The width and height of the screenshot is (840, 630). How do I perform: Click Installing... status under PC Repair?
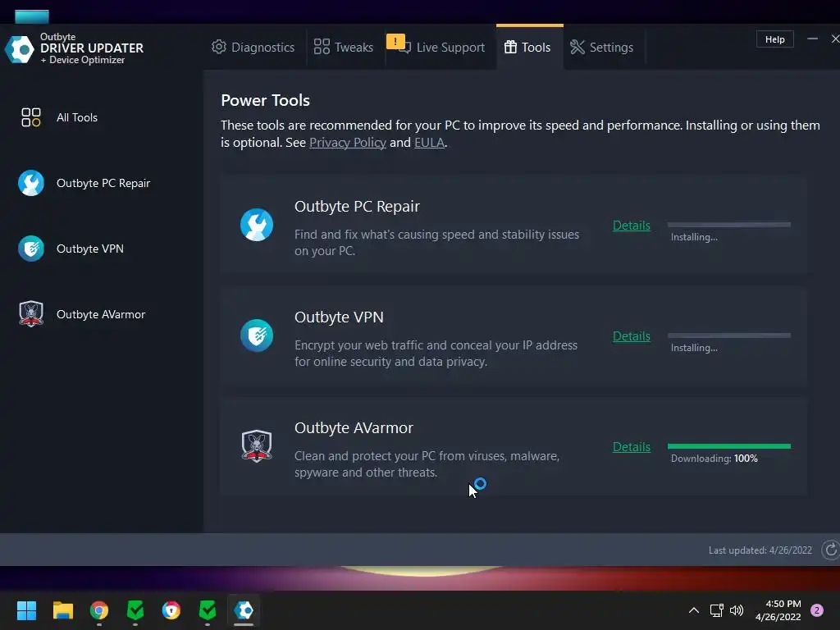(694, 237)
